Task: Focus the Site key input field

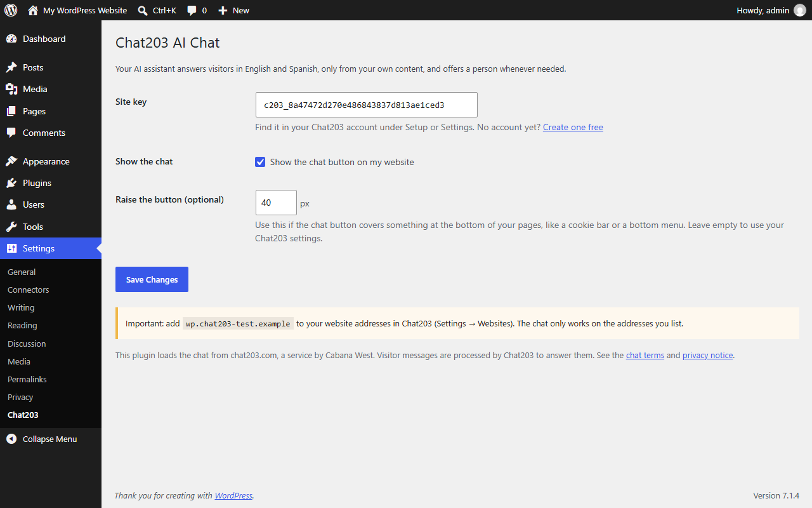Action: tap(366, 105)
